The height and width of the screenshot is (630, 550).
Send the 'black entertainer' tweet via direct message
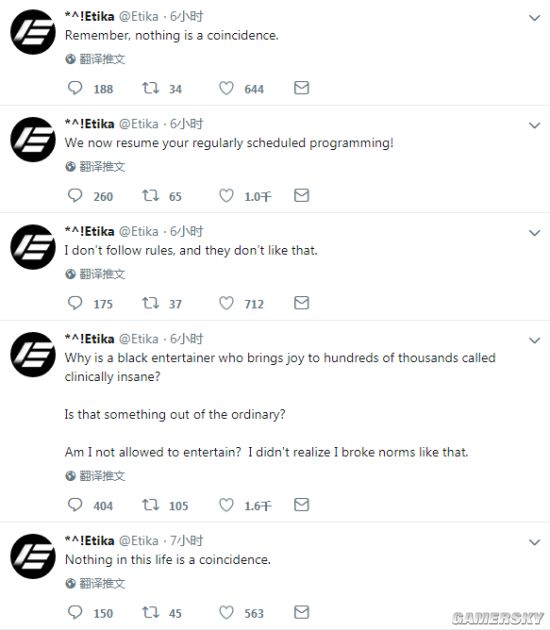pos(301,505)
